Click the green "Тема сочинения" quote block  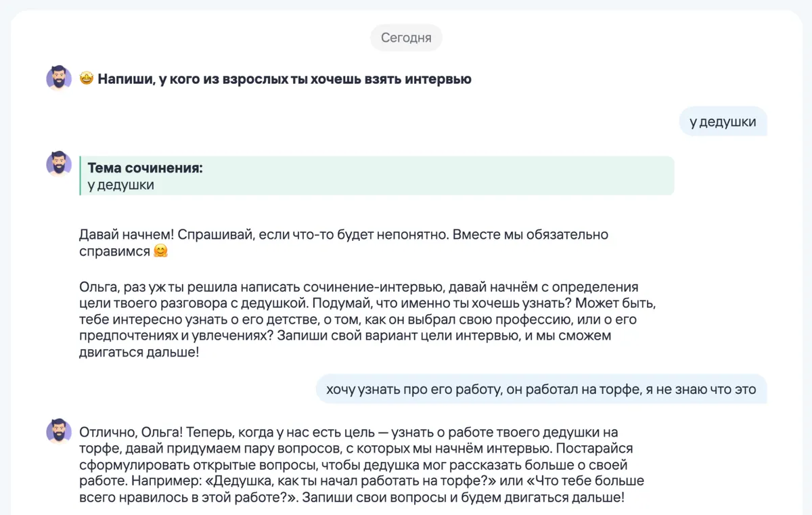(377, 176)
